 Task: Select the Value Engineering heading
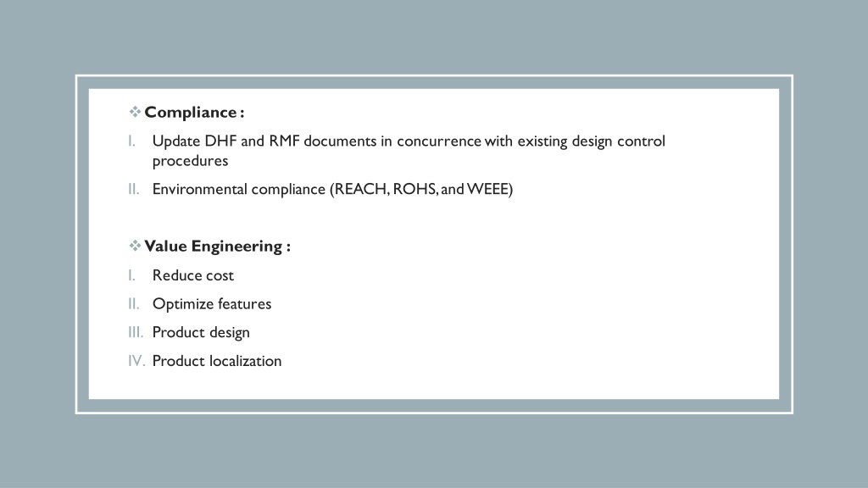coord(218,247)
